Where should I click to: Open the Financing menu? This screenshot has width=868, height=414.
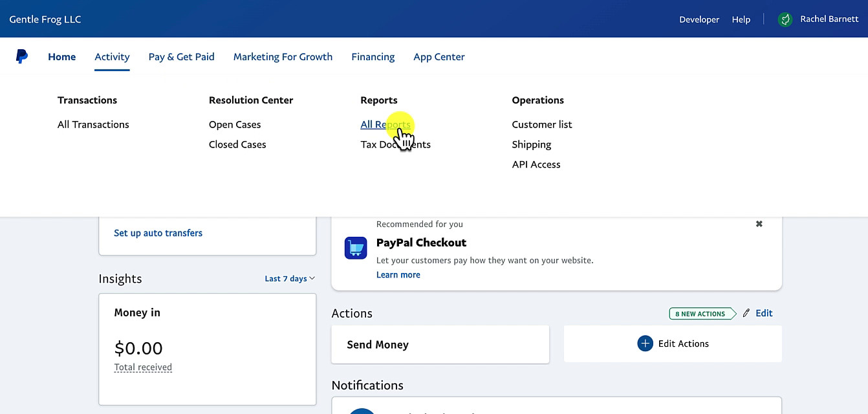tap(373, 57)
